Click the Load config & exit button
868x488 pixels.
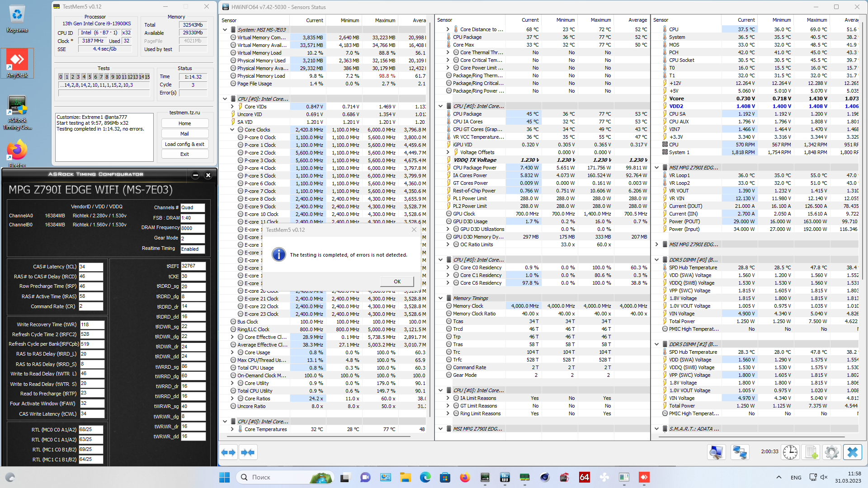click(184, 144)
